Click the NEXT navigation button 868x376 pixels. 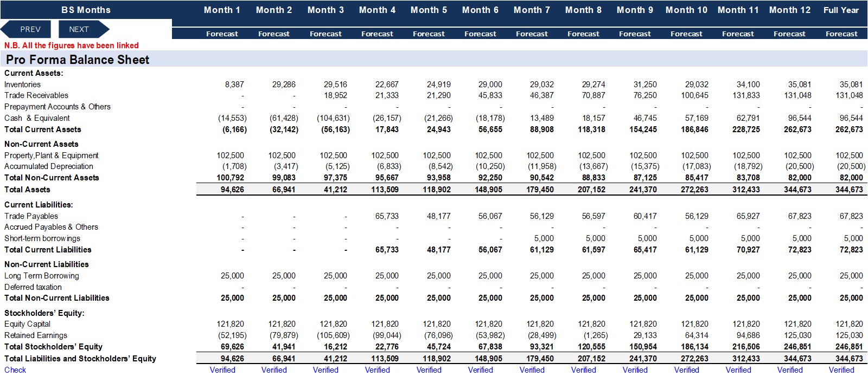click(x=82, y=29)
